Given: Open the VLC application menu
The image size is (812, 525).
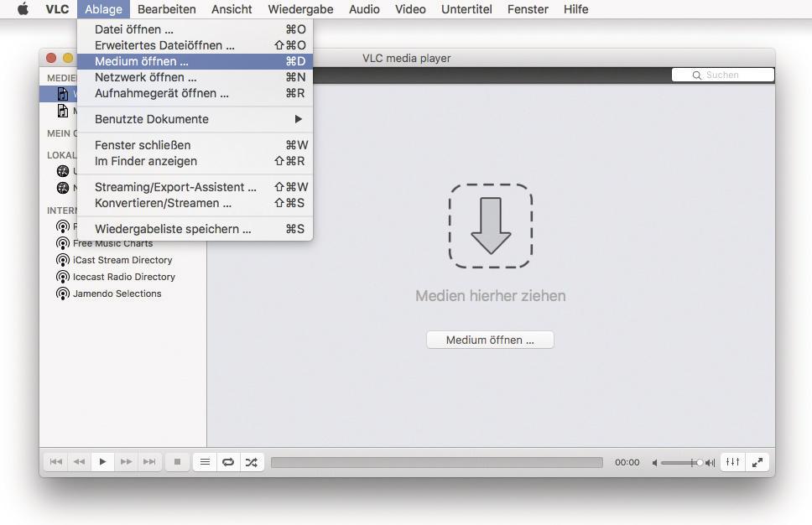Looking at the screenshot, I should 57,8.
